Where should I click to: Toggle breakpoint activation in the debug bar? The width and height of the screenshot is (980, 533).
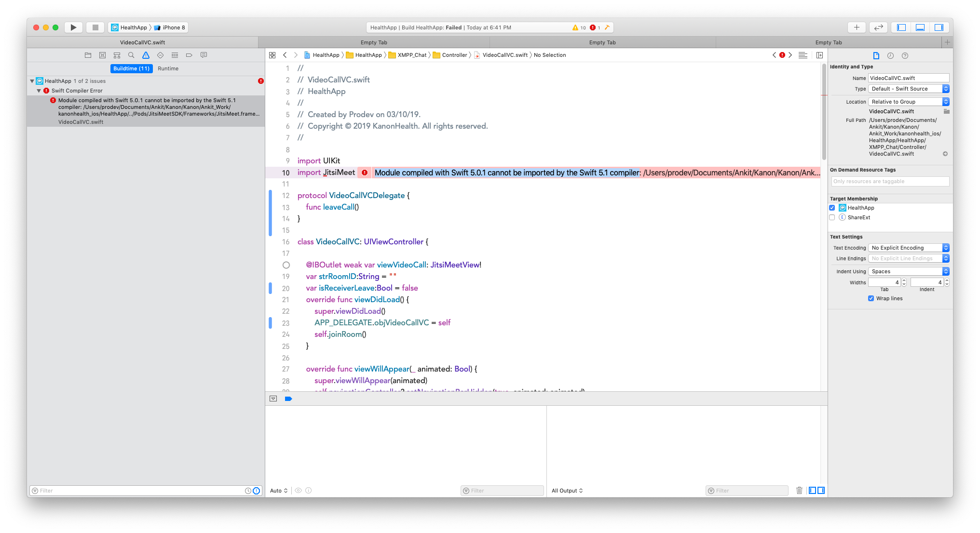288,399
